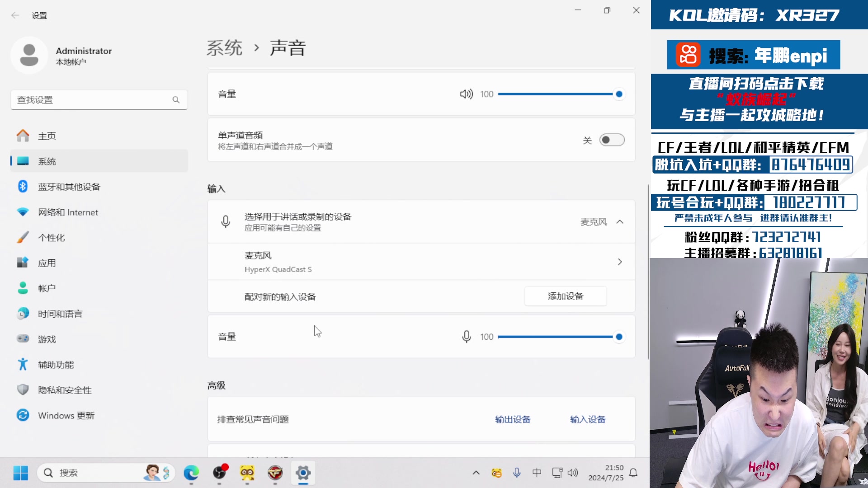Launch OBS from the taskbar
The height and width of the screenshot is (488, 868).
point(220,473)
